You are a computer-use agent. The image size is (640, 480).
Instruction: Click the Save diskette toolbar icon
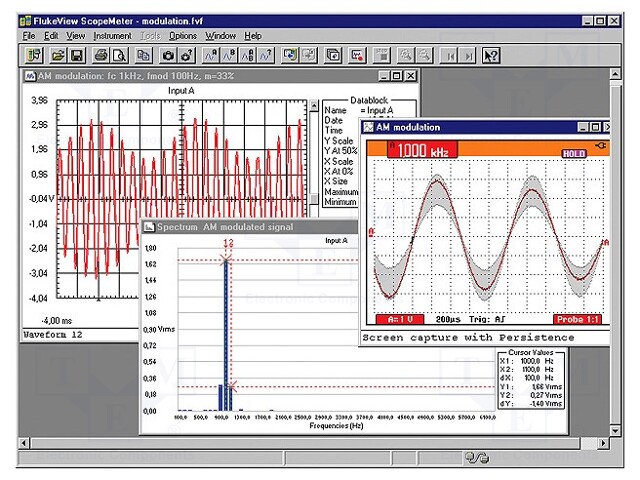point(76,54)
